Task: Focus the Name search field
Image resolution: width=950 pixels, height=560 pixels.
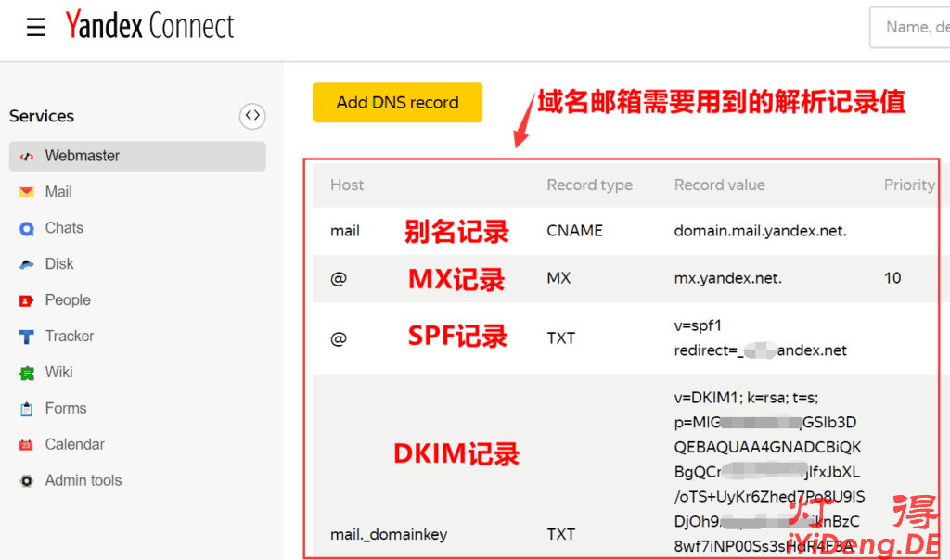Action: 910,27
